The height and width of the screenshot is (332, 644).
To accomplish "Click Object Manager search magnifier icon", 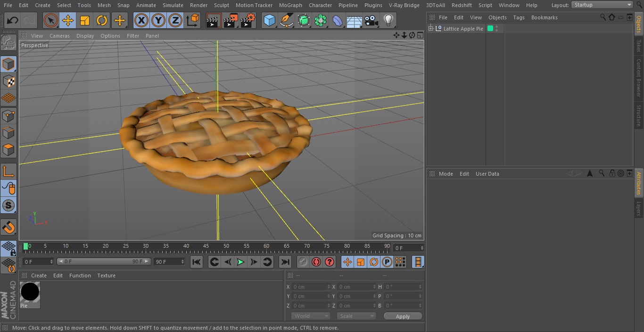I will (x=603, y=17).
